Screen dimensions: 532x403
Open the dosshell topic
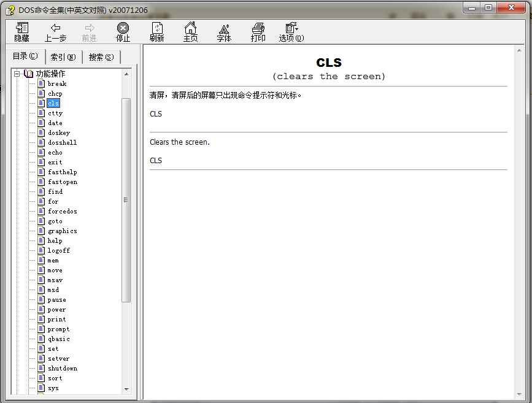(62, 142)
